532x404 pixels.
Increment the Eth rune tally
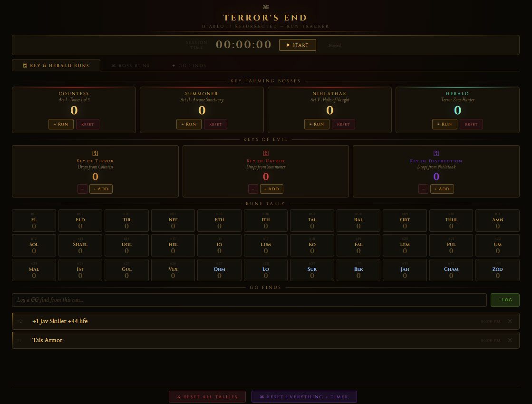tap(220, 220)
